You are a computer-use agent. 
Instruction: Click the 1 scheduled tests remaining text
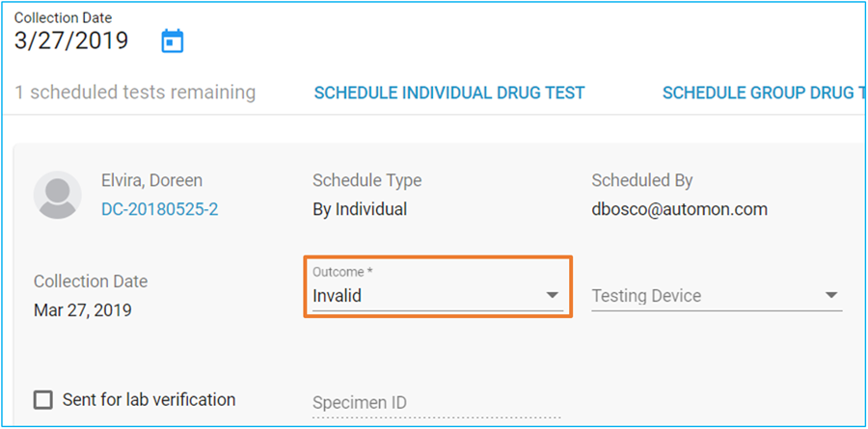point(134,93)
